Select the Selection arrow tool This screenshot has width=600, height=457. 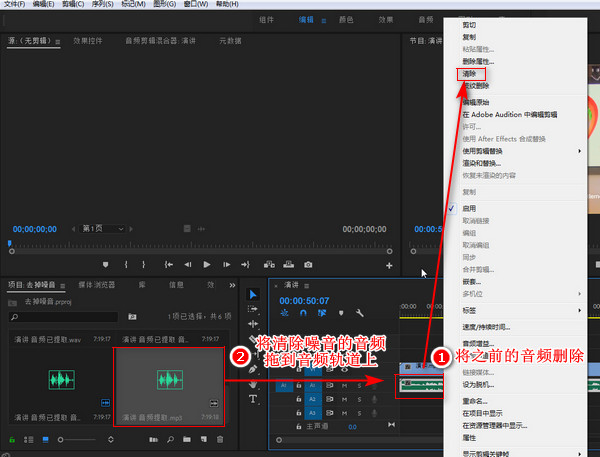click(253, 295)
